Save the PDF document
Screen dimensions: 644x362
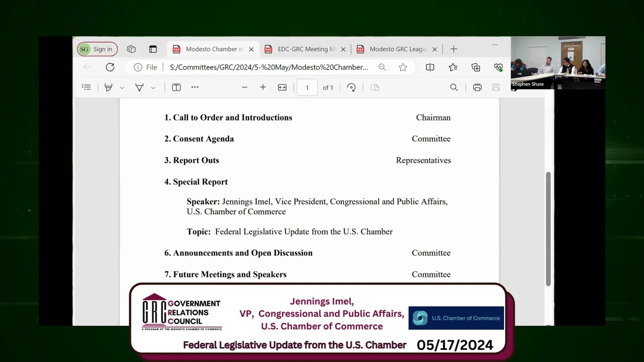pos(496,87)
